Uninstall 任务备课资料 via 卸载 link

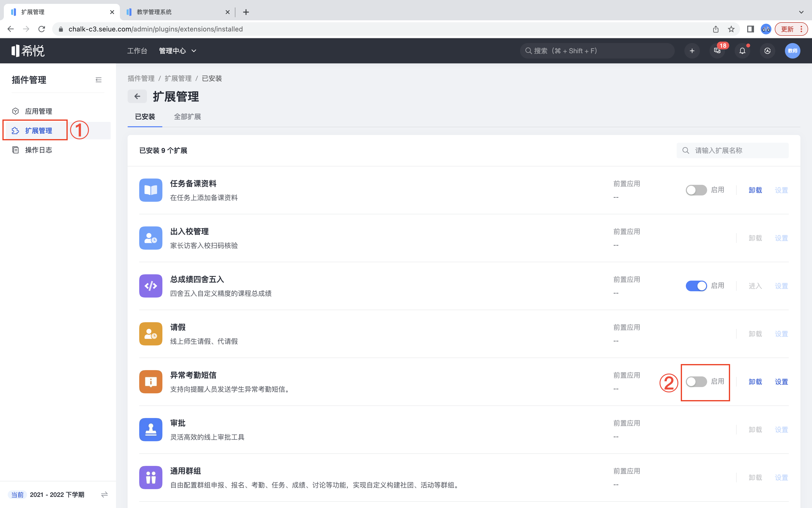[x=755, y=190]
